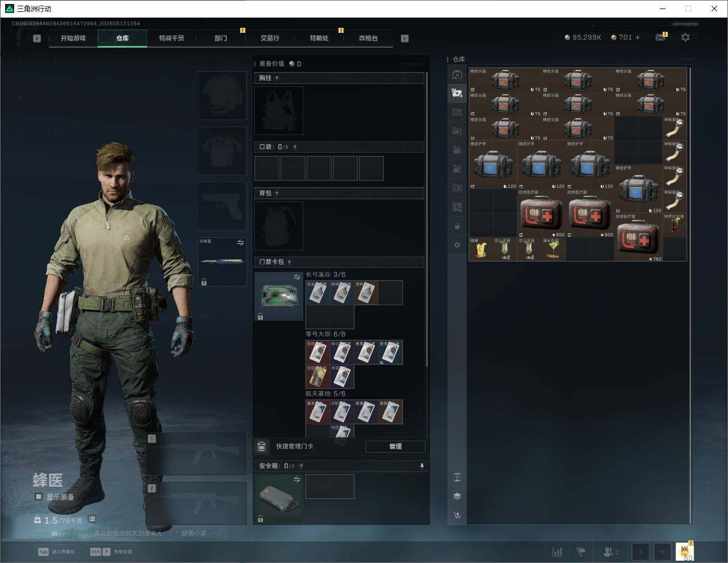Open the friends list icon
Viewport: 728px width, 563px height.
click(611, 552)
